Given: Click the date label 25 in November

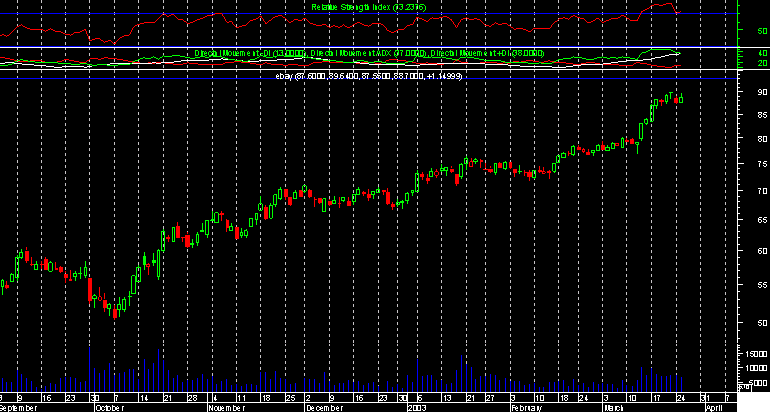Looking at the screenshot, I should (x=290, y=398).
